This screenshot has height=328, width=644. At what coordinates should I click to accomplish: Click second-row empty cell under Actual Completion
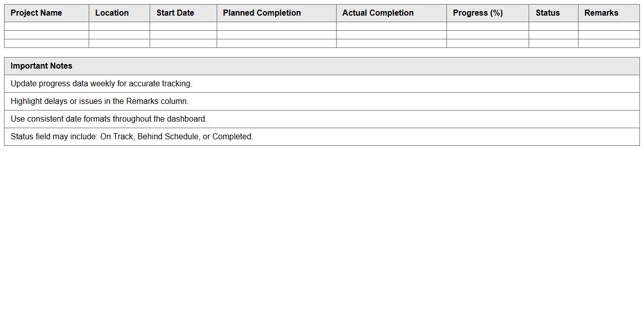pos(391,35)
